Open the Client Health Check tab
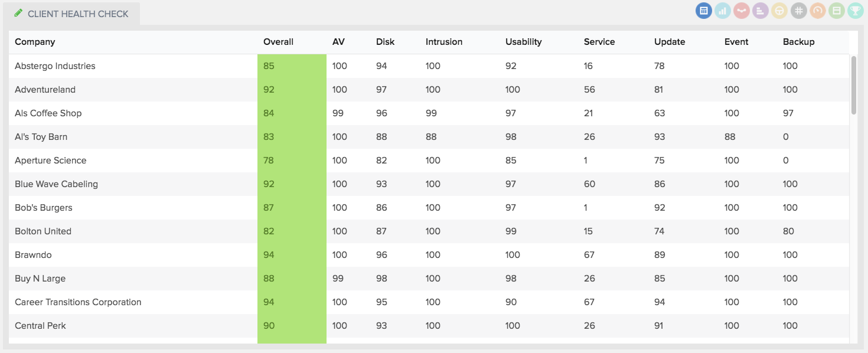 pos(77,14)
